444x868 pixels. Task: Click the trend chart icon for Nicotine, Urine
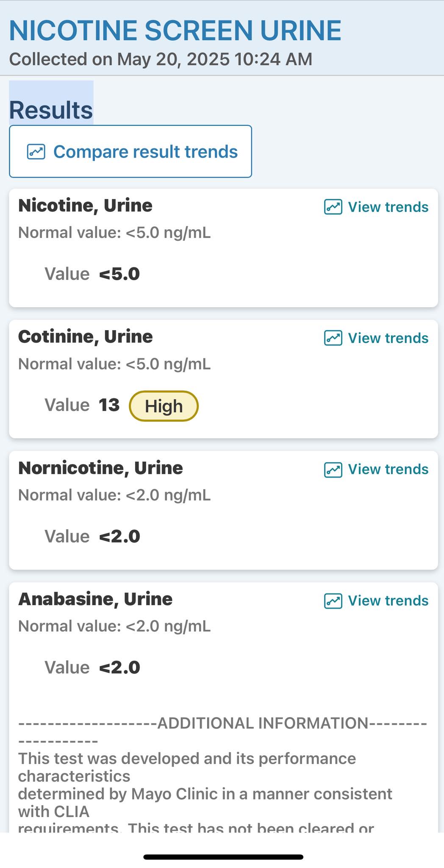[333, 207]
